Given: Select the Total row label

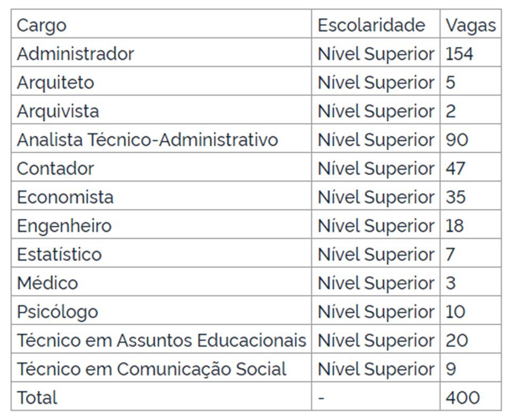Looking at the screenshot, I should 37,398.
